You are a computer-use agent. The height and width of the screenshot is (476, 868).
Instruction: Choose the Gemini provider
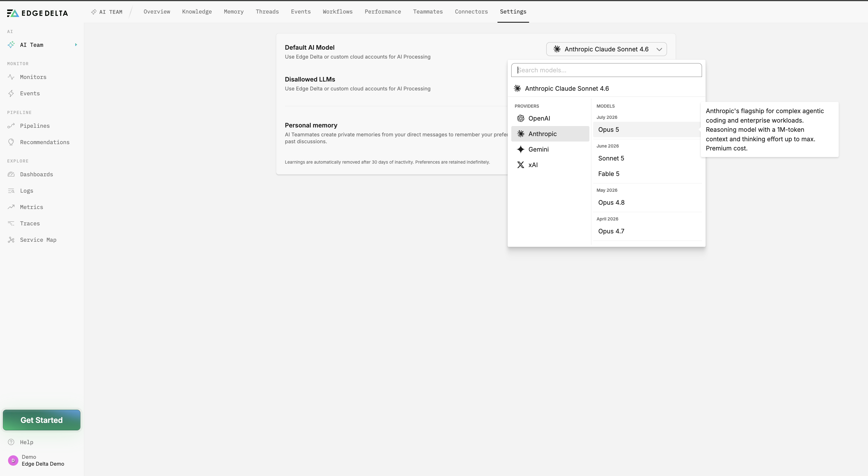[550, 149]
